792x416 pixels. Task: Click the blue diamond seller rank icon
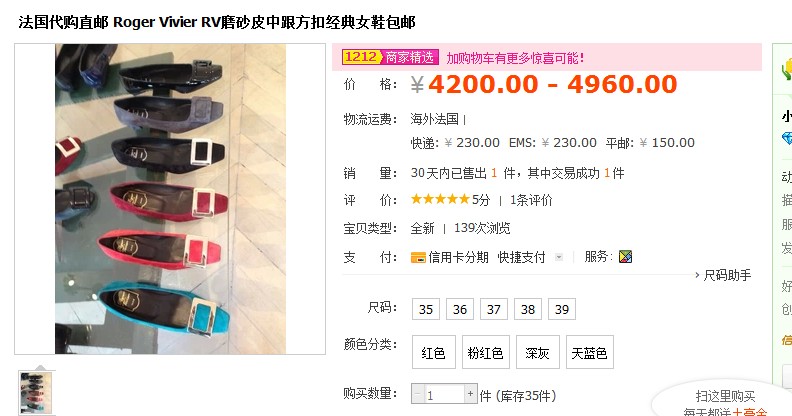[787, 138]
